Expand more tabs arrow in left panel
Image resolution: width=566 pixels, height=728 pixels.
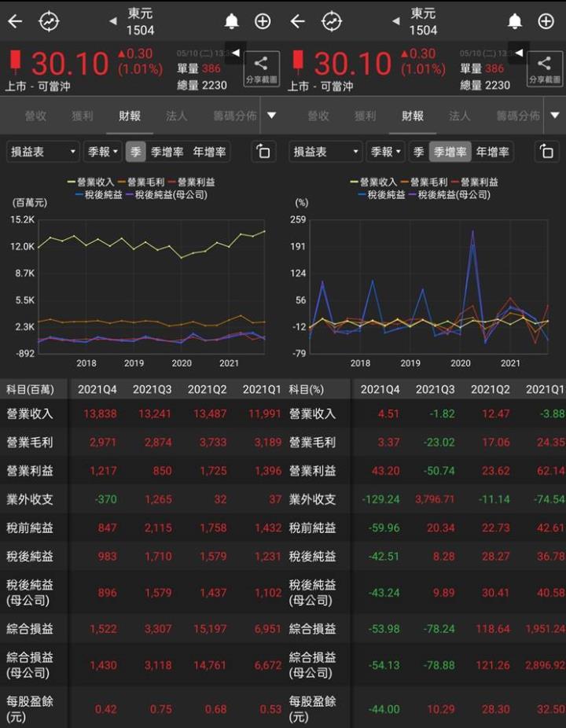(272, 116)
